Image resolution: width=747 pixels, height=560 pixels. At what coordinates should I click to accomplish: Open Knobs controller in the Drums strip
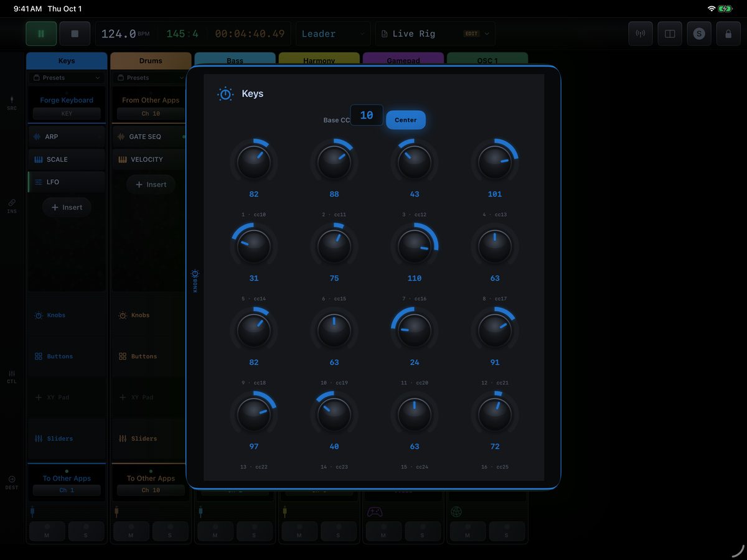click(x=149, y=315)
